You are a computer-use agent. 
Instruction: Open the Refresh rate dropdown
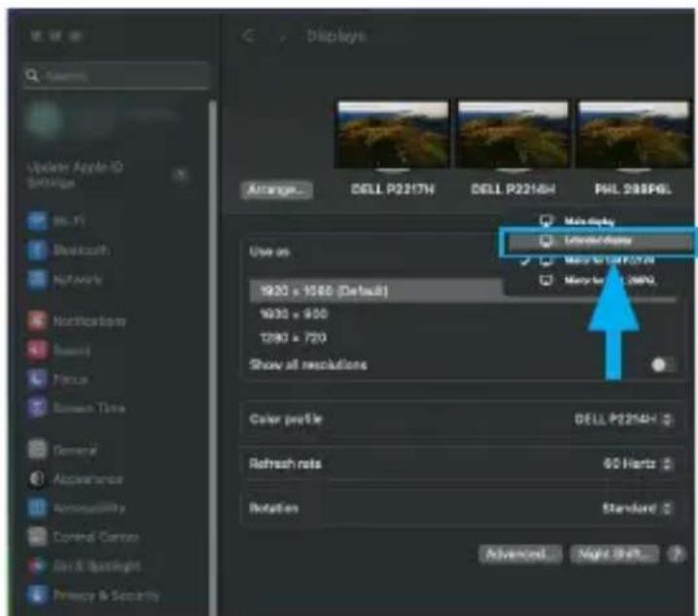(638, 463)
